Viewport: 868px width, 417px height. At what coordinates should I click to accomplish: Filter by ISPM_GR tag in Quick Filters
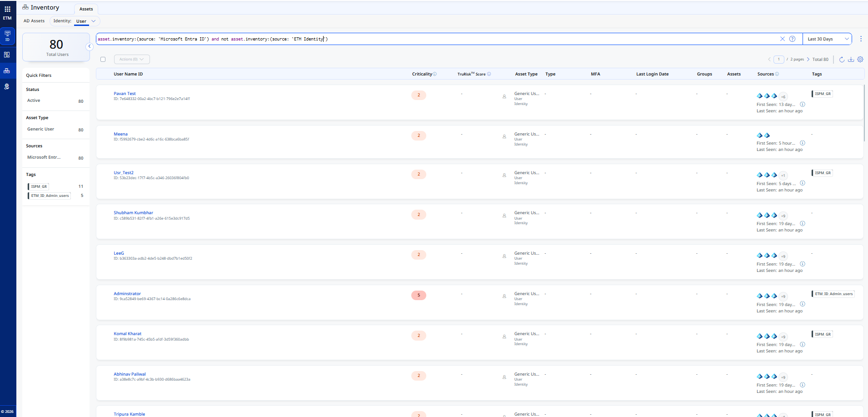39,186
